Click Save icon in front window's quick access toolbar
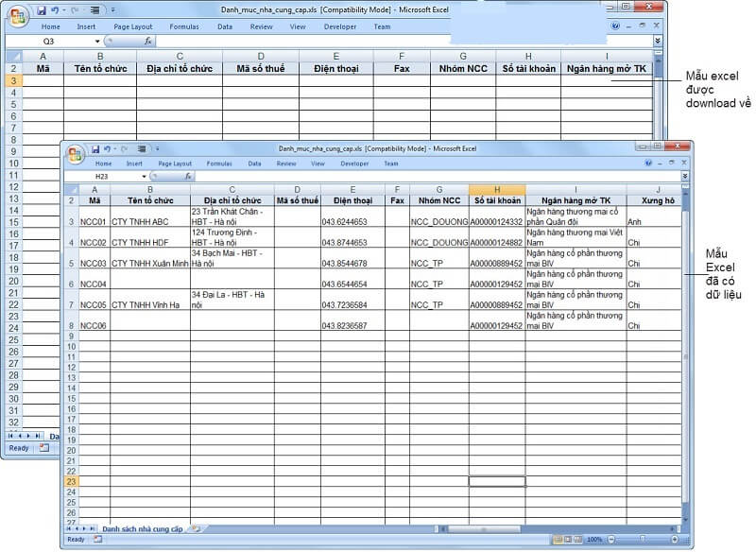756x552 pixels. (95, 149)
